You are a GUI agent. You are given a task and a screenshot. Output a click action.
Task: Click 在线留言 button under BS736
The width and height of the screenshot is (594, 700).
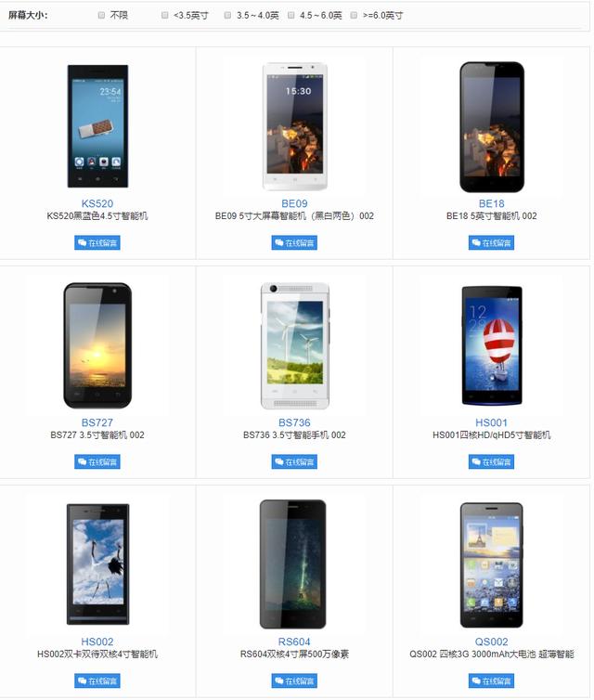point(294,461)
